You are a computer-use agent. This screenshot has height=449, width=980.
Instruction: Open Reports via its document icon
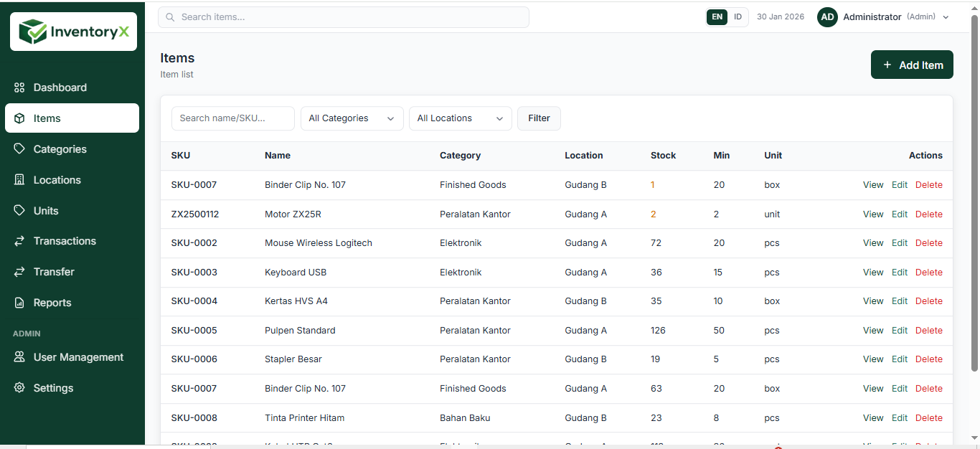19,302
